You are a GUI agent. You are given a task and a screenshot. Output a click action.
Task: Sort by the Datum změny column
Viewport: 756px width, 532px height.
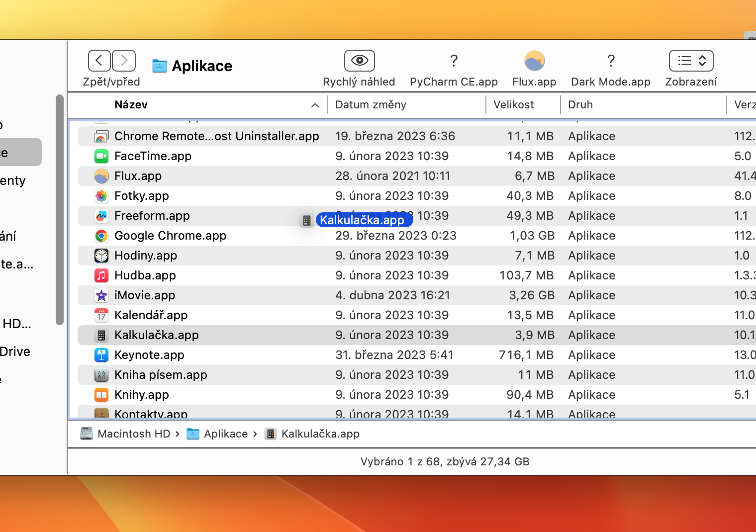pyautogui.click(x=371, y=105)
